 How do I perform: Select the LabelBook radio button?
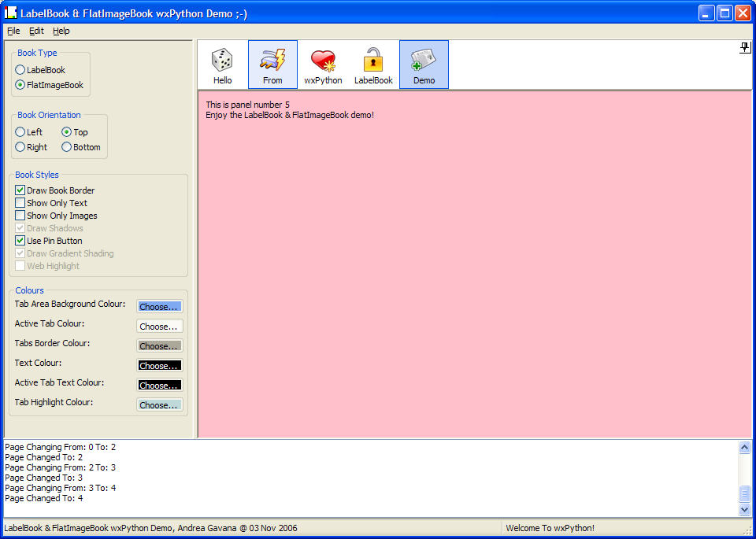pyautogui.click(x=20, y=70)
